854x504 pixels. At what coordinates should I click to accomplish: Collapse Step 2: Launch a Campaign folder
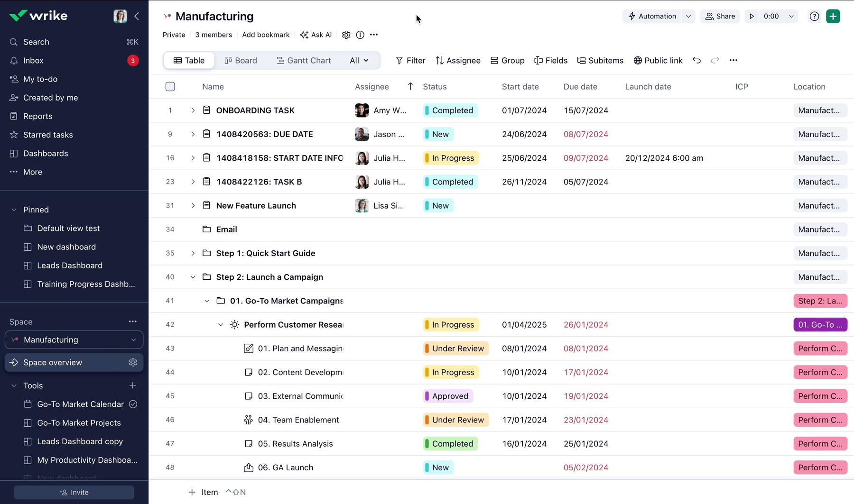[193, 277]
